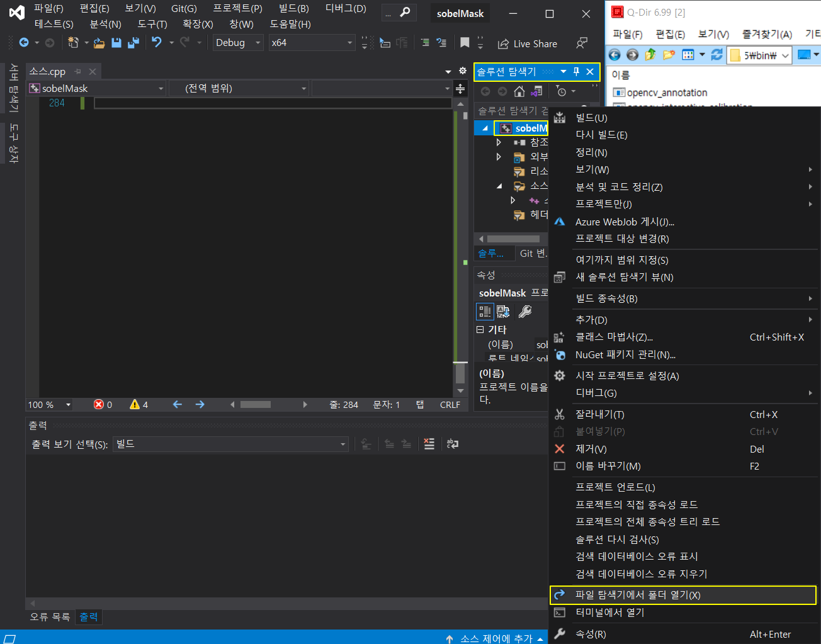Clear all output with the clear icon
821x644 pixels.
click(429, 444)
